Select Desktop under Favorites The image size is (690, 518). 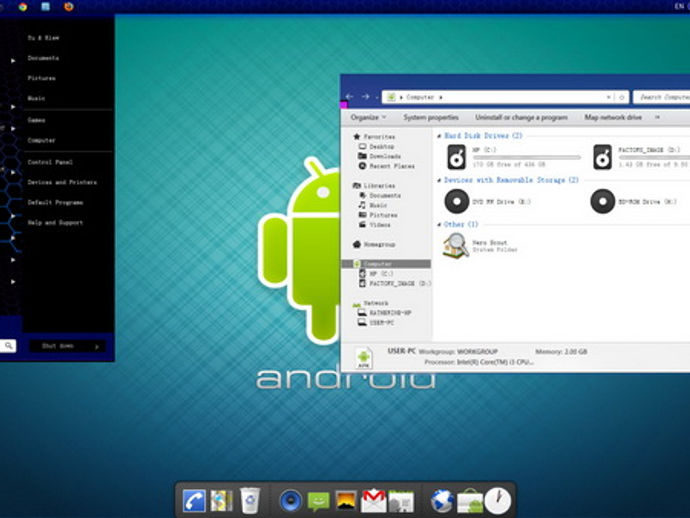pos(381,147)
